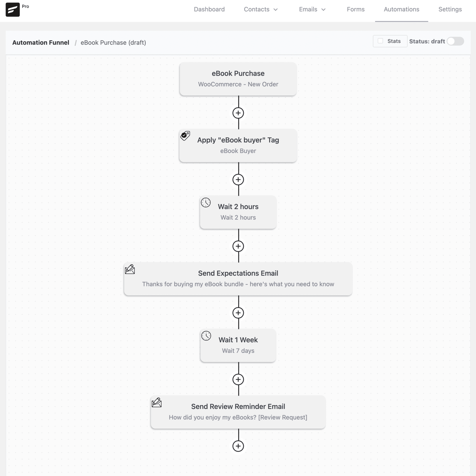Image resolution: width=476 pixels, height=476 pixels.
Task: Click the FluentCRM Pro logo
Action: (x=13, y=9)
